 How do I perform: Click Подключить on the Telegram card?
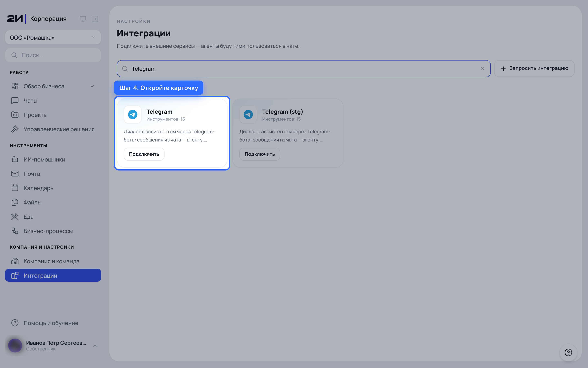(x=144, y=154)
